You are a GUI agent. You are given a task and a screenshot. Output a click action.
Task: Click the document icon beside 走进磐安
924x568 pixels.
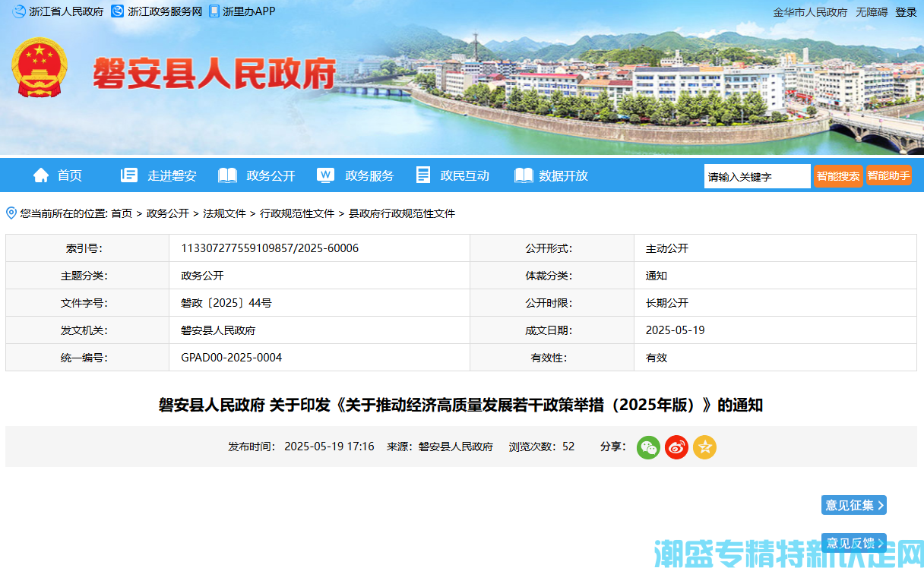point(129,175)
